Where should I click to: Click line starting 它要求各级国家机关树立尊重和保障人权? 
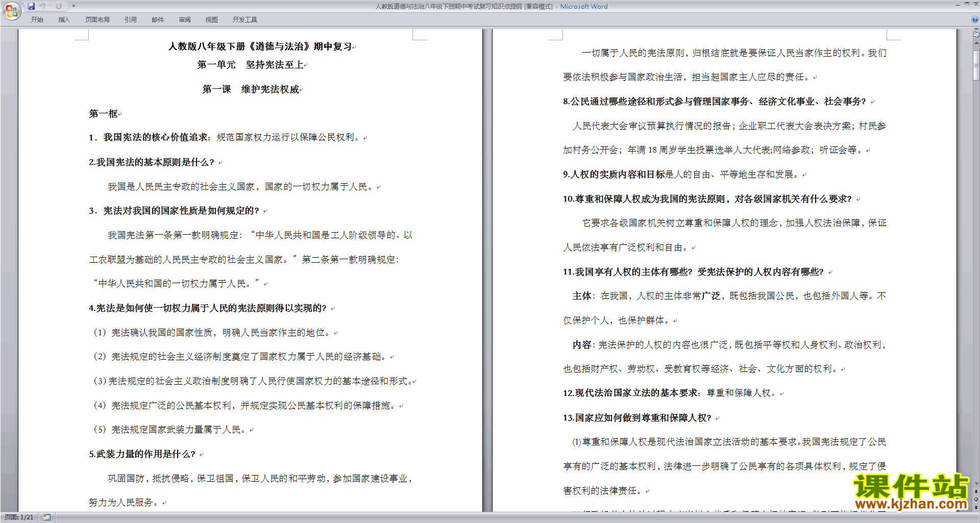(734, 223)
